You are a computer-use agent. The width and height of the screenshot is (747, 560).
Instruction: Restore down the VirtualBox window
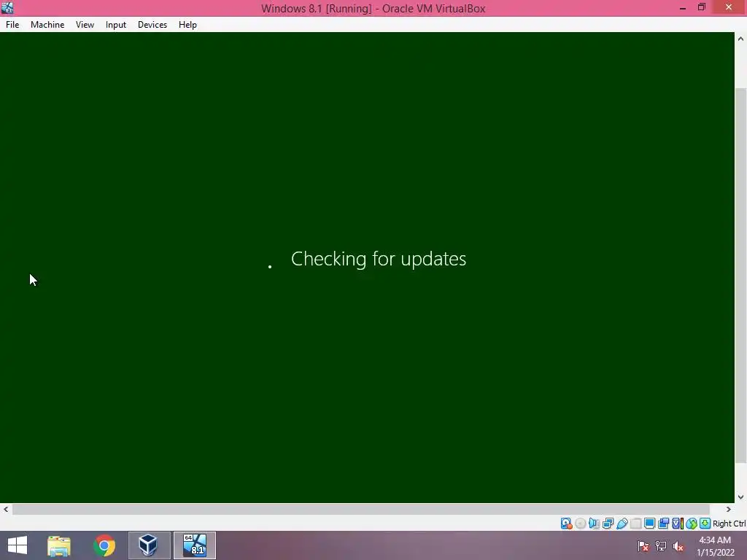[x=701, y=7]
